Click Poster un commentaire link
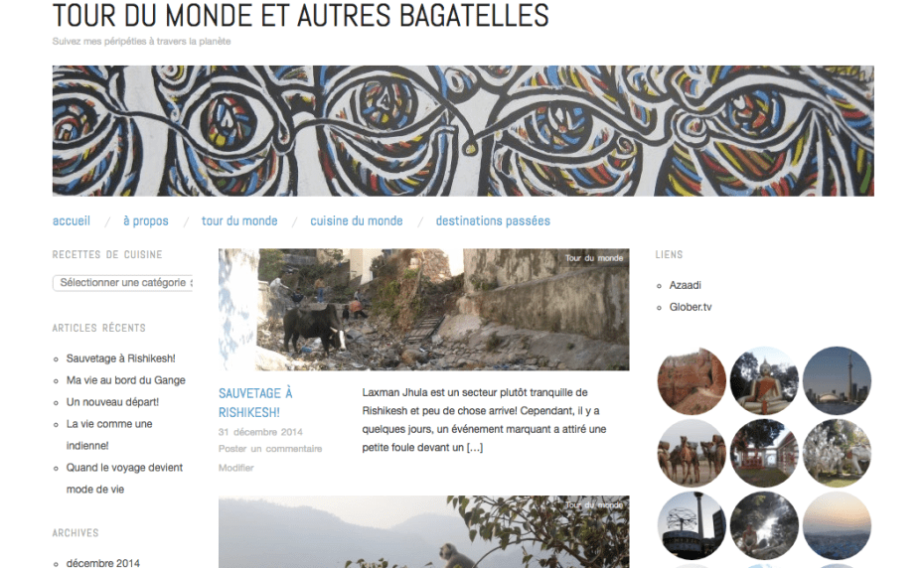The height and width of the screenshot is (568, 924). point(270,449)
